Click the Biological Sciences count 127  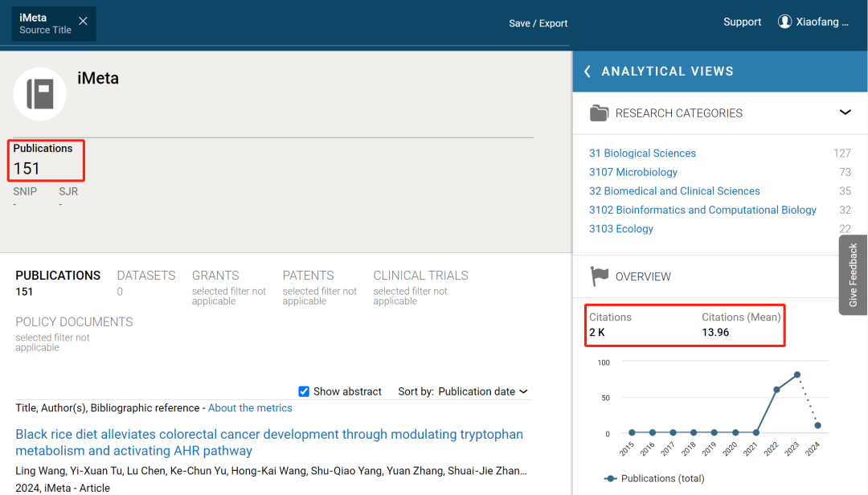[x=842, y=153]
